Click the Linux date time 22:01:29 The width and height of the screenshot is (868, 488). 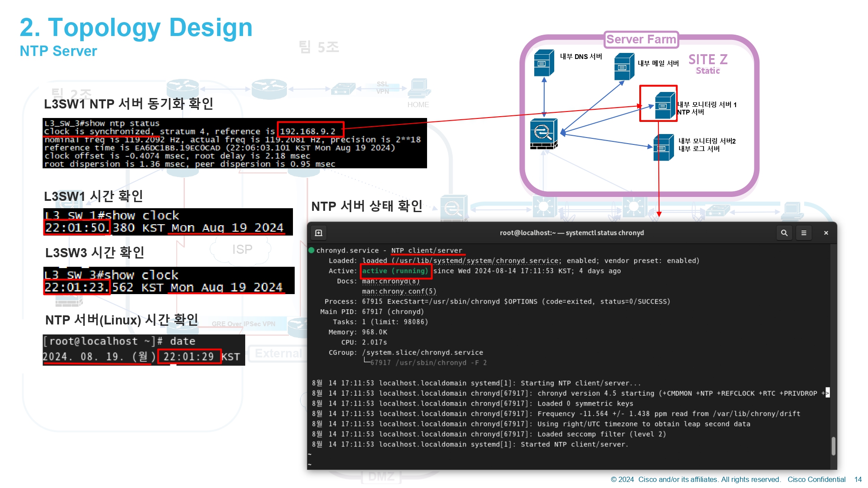[x=189, y=357]
